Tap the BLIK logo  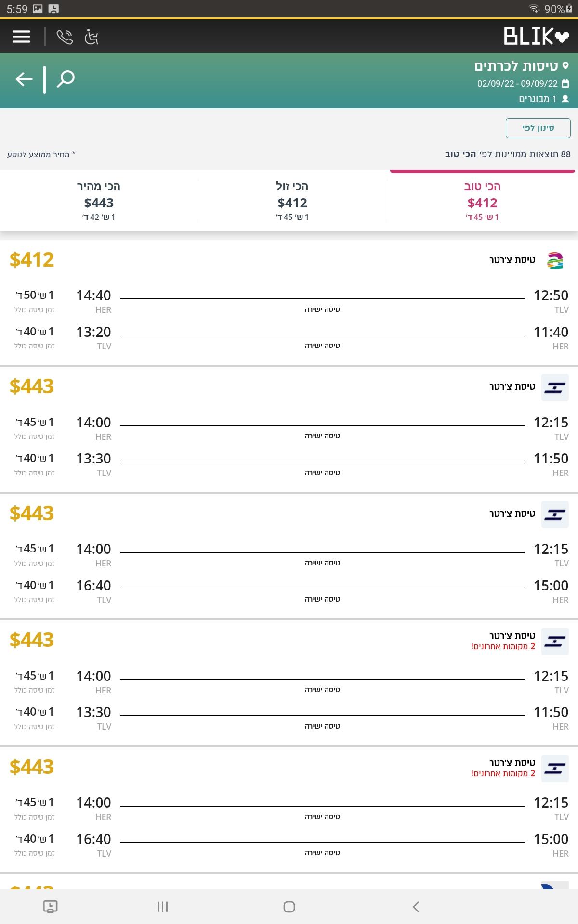(536, 37)
